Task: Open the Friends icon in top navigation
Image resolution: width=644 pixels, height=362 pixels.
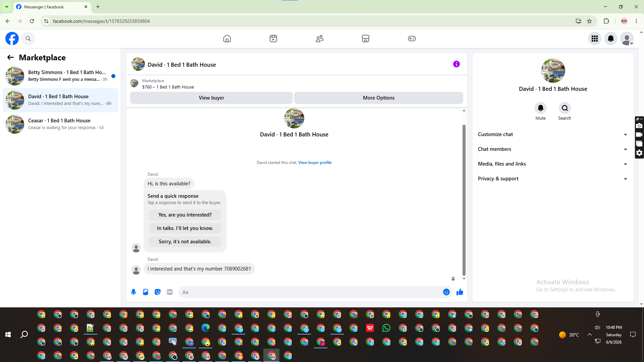Action: pyautogui.click(x=320, y=39)
